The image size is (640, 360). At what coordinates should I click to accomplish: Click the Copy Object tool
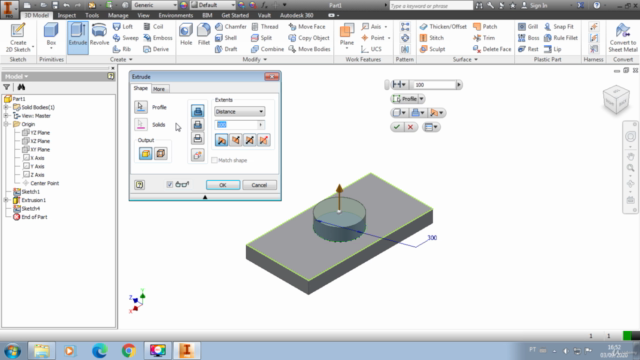pyautogui.click(x=309, y=38)
